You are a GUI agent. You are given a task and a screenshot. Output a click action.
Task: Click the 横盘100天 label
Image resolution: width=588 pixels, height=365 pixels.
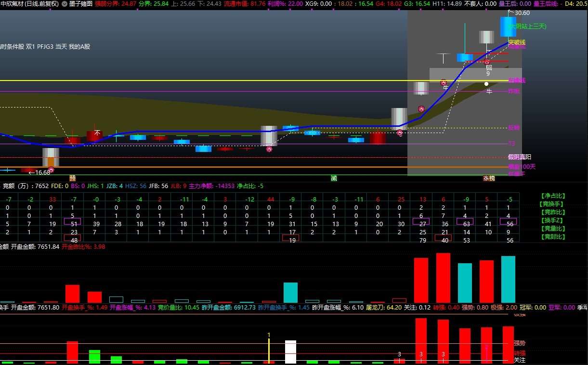[522, 166]
